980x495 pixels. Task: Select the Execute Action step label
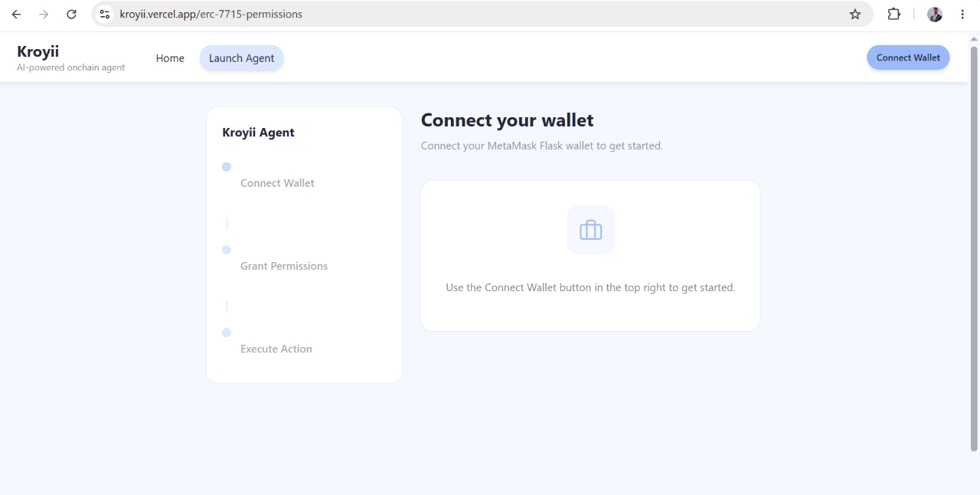pos(276,349)
